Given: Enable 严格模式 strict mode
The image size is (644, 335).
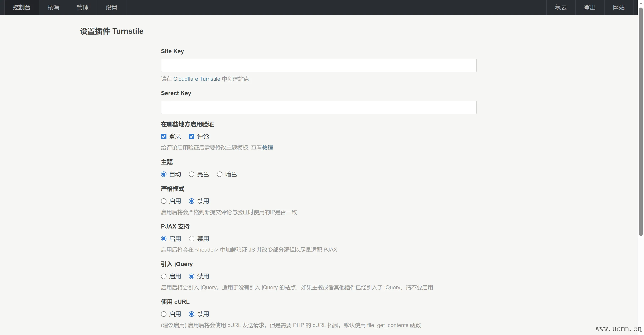Looking at the screenshot, I should 164,201.
